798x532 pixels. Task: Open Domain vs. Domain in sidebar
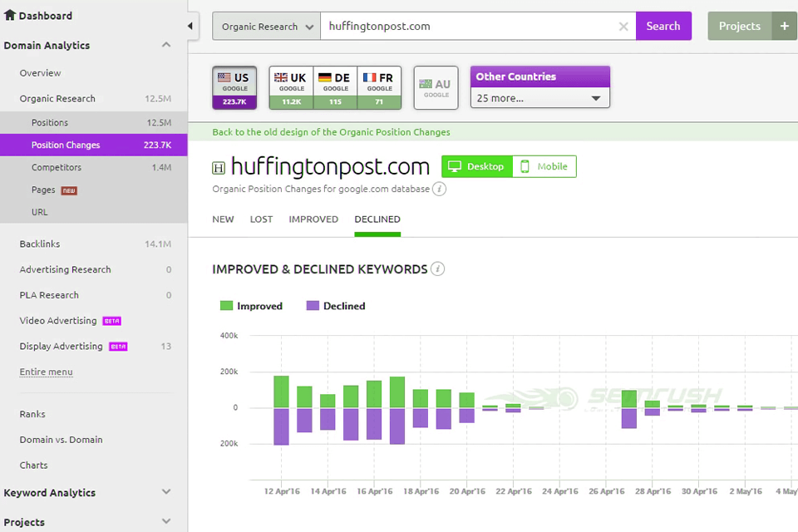pyautogui.click(x=61, y=440)
